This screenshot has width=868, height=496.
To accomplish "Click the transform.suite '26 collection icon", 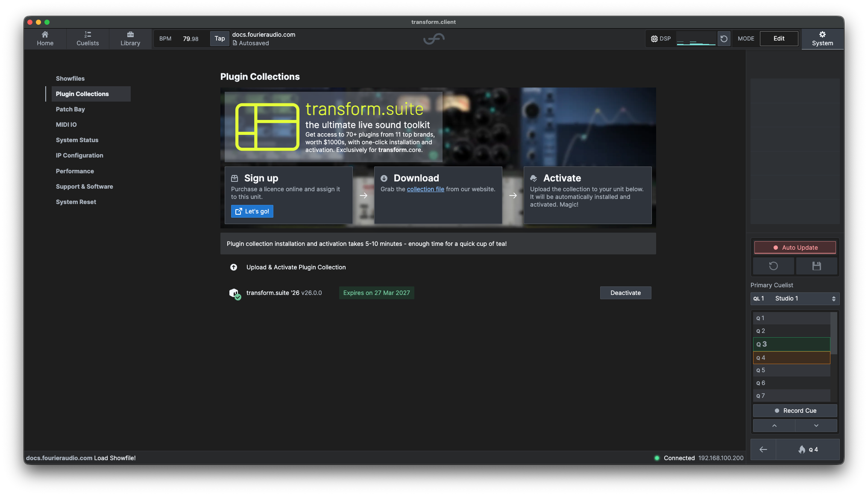I will point(235,293).
